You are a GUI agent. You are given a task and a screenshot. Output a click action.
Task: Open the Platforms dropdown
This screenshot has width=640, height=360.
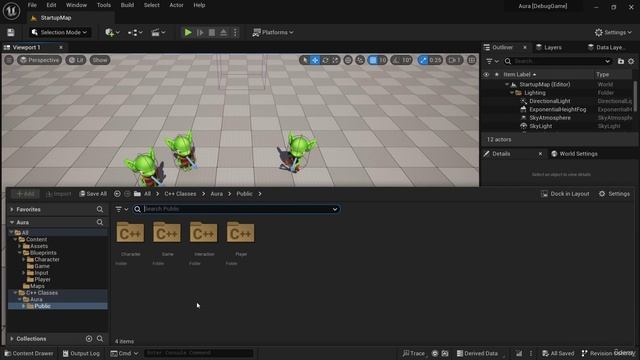[273, 32]
